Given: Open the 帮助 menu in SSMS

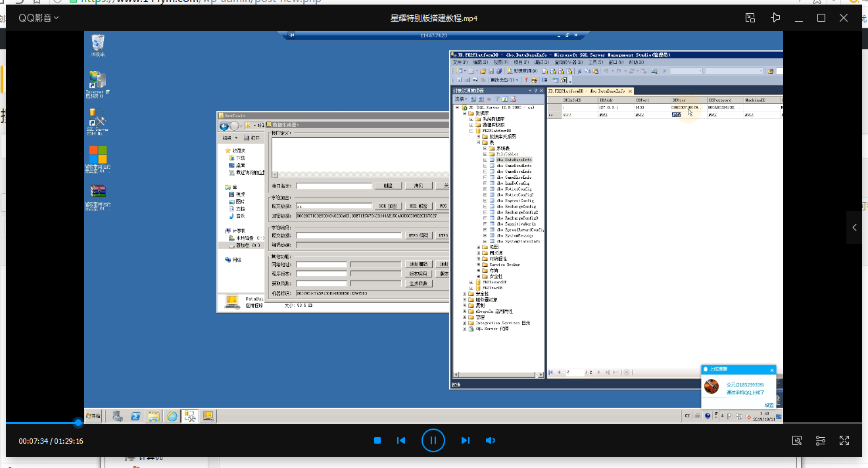Looking at the screenshot, I should pos(636,62).
